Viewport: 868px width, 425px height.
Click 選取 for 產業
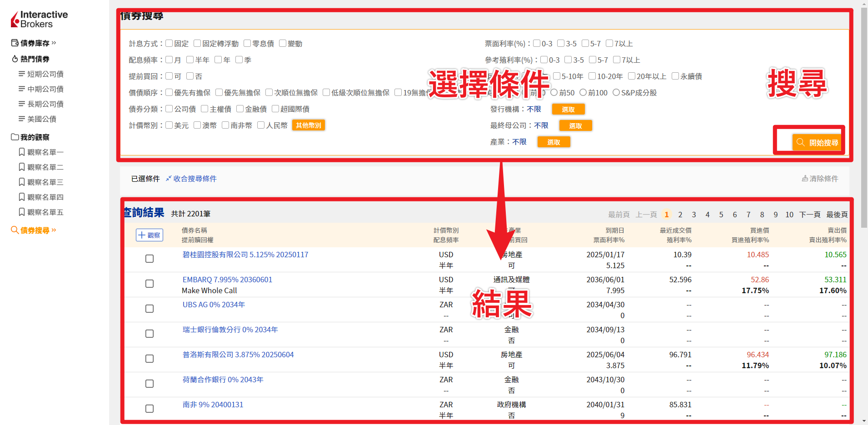(x=554, y=142)
